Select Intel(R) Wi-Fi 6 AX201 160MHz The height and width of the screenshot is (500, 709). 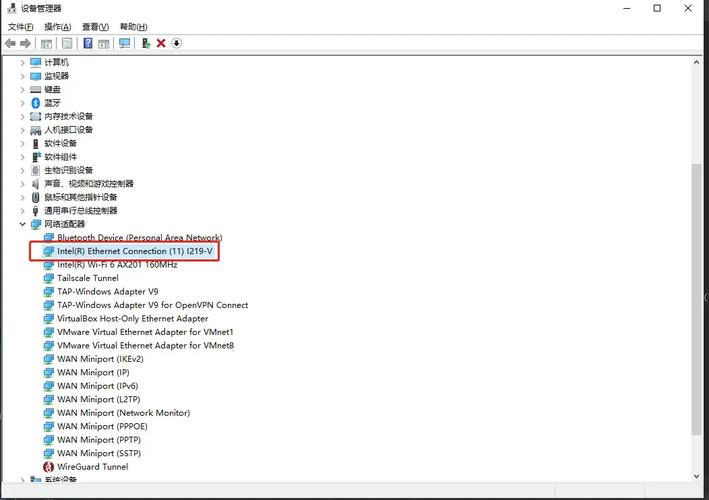(117, 264)
